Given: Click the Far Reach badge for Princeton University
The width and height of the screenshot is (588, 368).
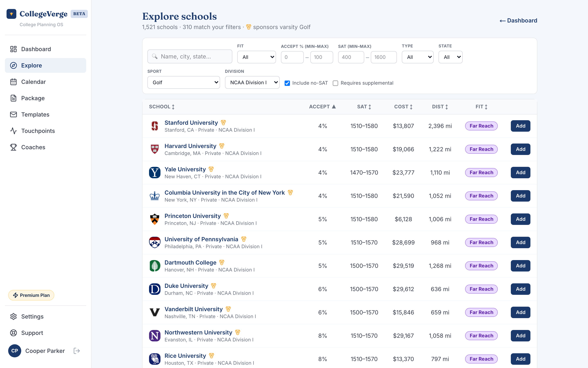Looking at the screenshot, I should click(481, 219).
